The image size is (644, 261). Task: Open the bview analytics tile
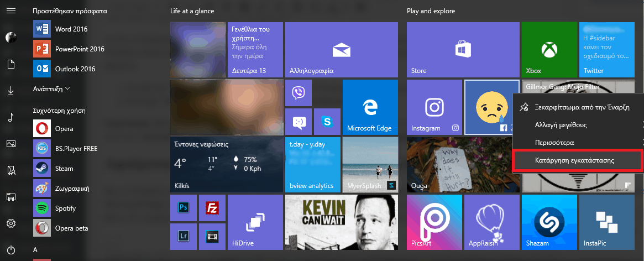312,165
